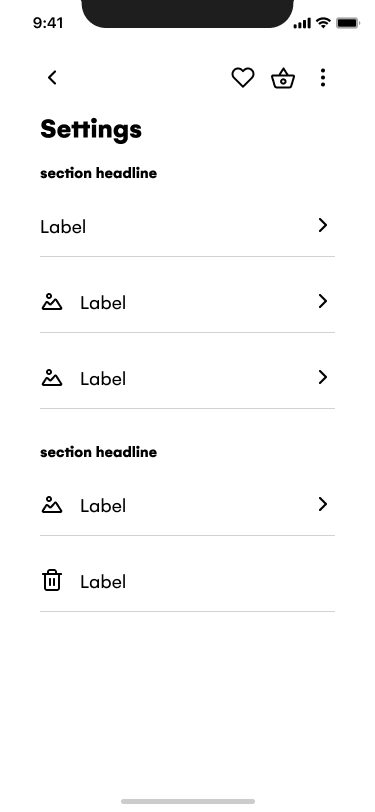Tap the home indicator bar at bottom
Image resolution: width=375 pixels, height=812 pixels.
click(188, 801)
